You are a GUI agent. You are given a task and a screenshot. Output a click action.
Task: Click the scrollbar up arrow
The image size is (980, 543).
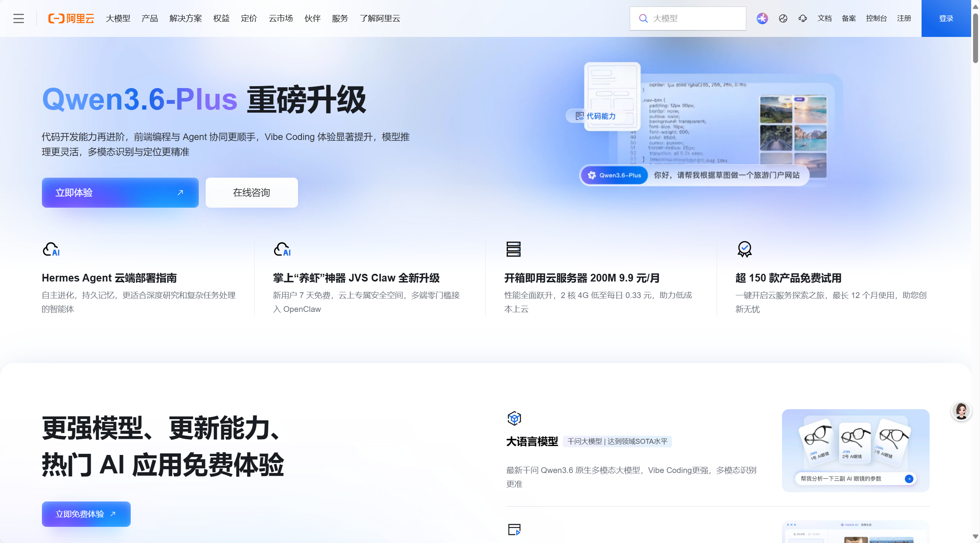975,7
